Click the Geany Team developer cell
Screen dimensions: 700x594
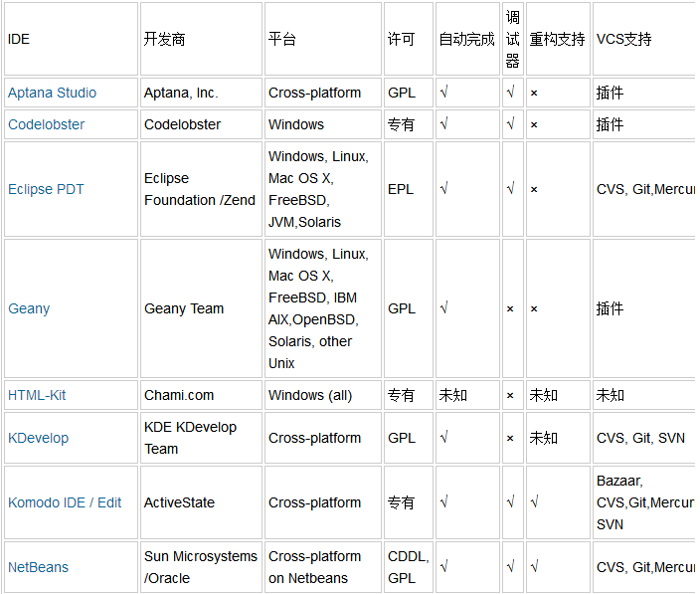pos(184,308)
